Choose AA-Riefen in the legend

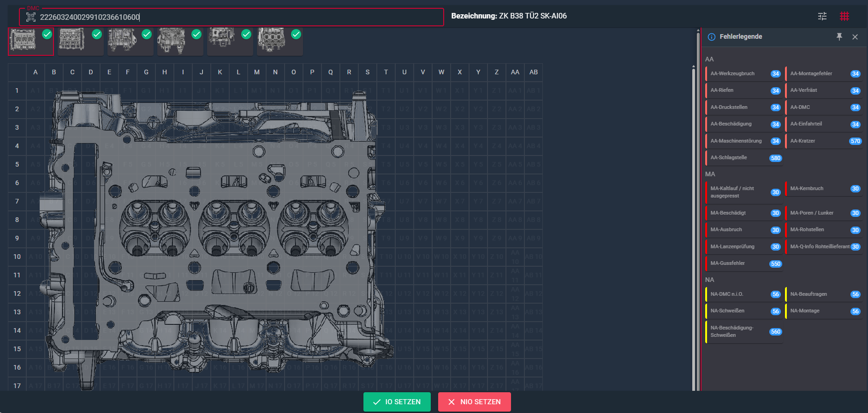point(744,90)
